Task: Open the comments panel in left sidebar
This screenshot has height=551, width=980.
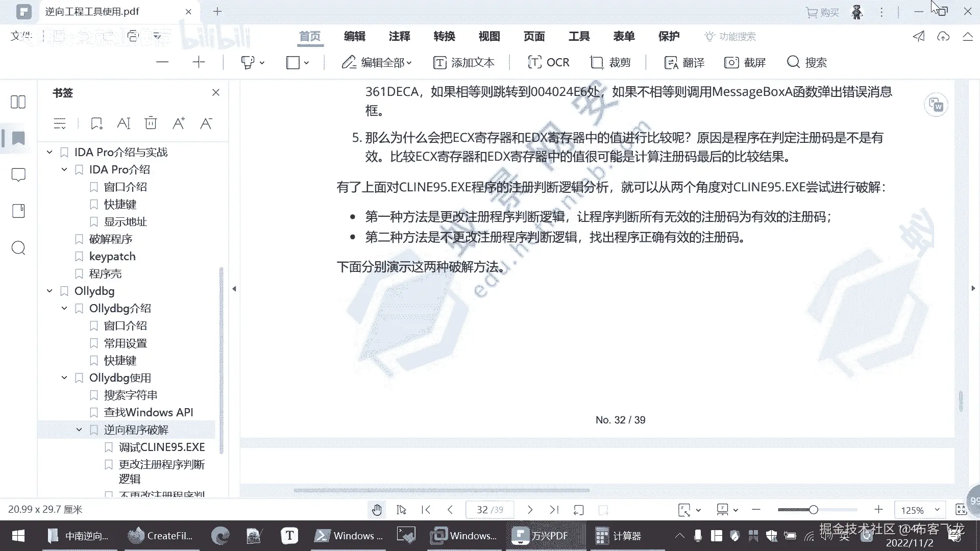Action: [x=18, y=175]
